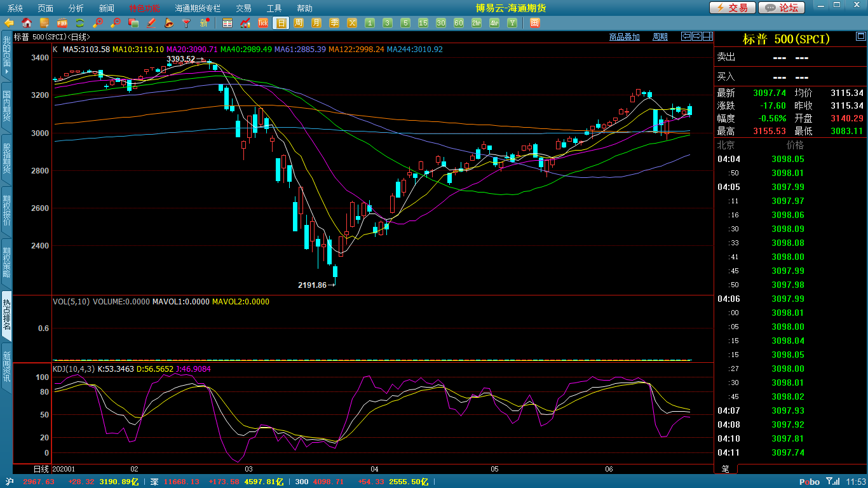Click the 周期 period link
Image resolution: width=868 pixels, height=488 pixels.
pyautogui.click(x=660, y=37)
